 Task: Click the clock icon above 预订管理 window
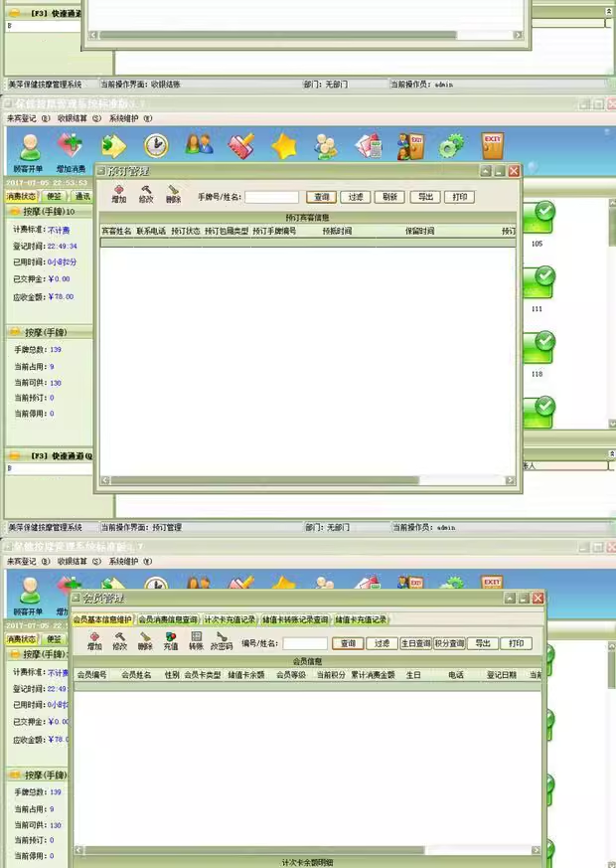(x=156, y=146)
